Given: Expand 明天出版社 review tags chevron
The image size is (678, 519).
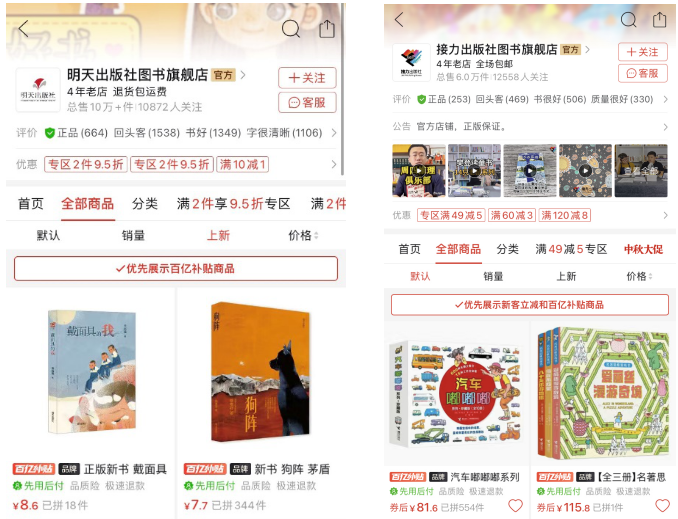Looking at the screenshot, I should coord(334,133).
